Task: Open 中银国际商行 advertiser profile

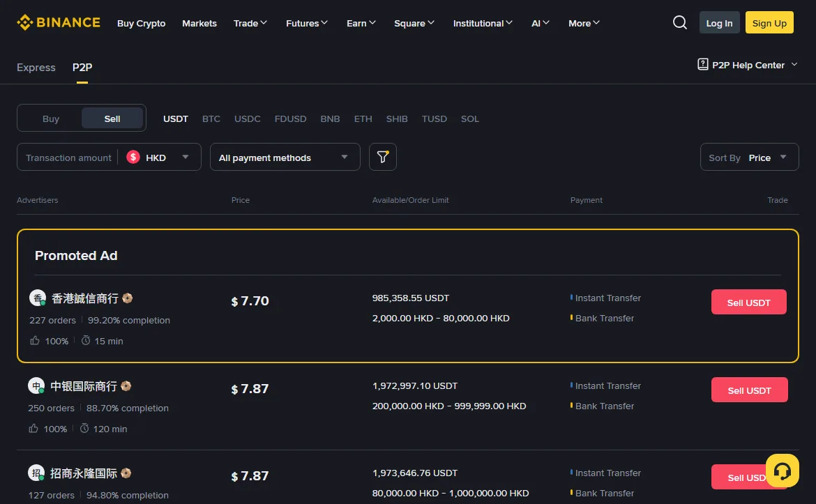Action: point(83,386)
